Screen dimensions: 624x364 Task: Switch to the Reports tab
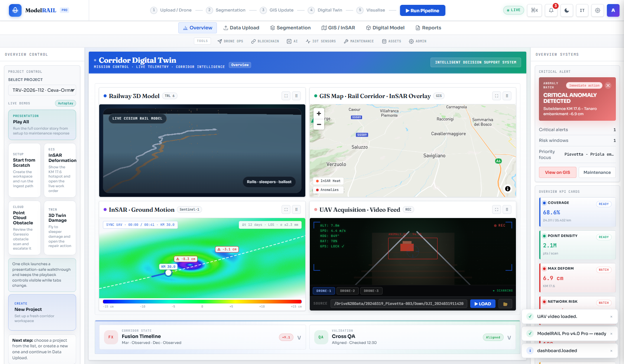tap(428, 27)
